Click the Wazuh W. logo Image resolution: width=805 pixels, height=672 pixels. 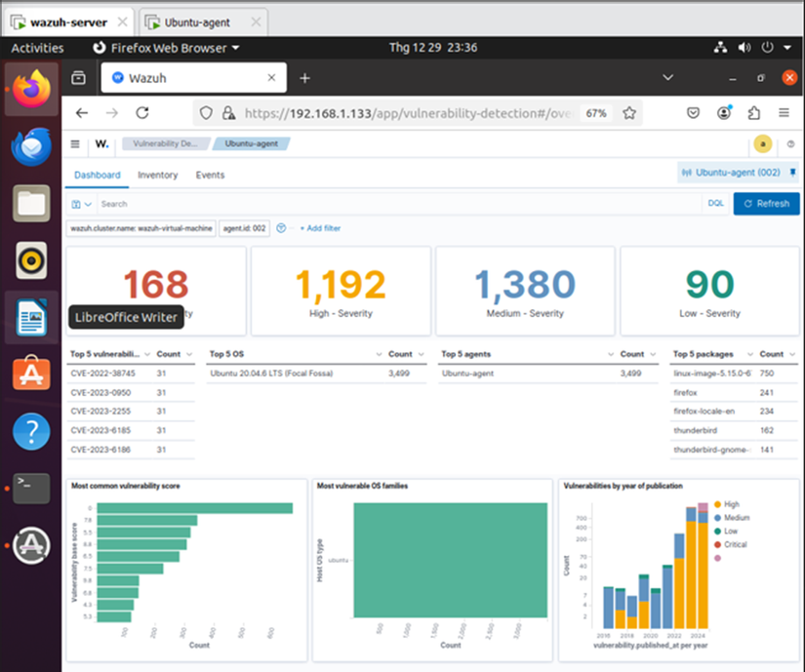101,144
